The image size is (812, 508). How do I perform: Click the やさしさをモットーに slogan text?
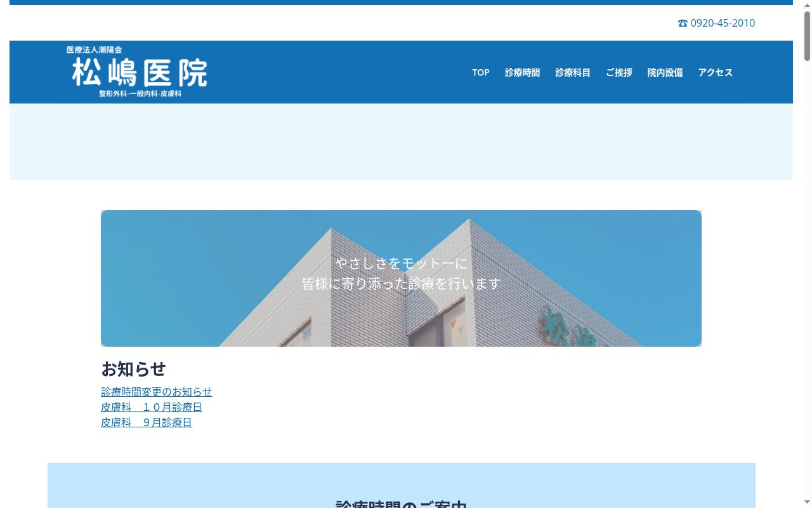click(x=401, y=262)
